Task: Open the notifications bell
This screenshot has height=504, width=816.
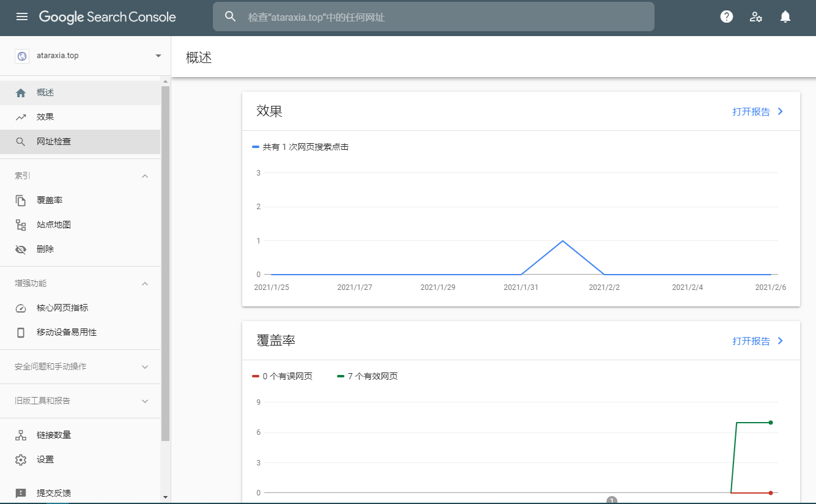Action: click(x=785, y=17)
